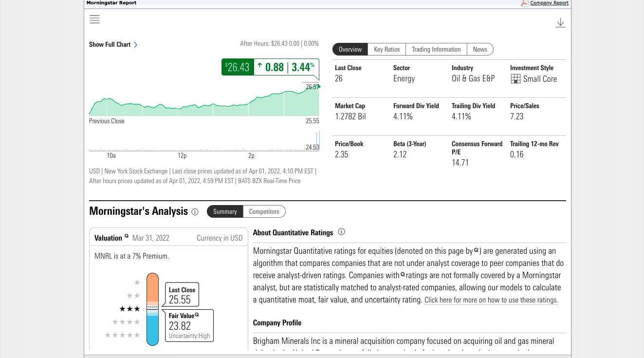Click the Forward Div Yield label
This screenshot has height=358, width=644.
416,106
